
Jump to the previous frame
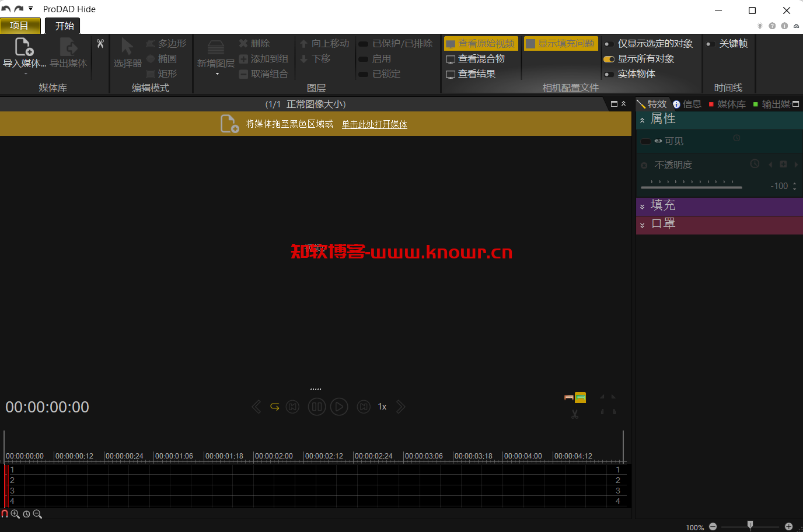pyautogui.click(x=293, y=407)
